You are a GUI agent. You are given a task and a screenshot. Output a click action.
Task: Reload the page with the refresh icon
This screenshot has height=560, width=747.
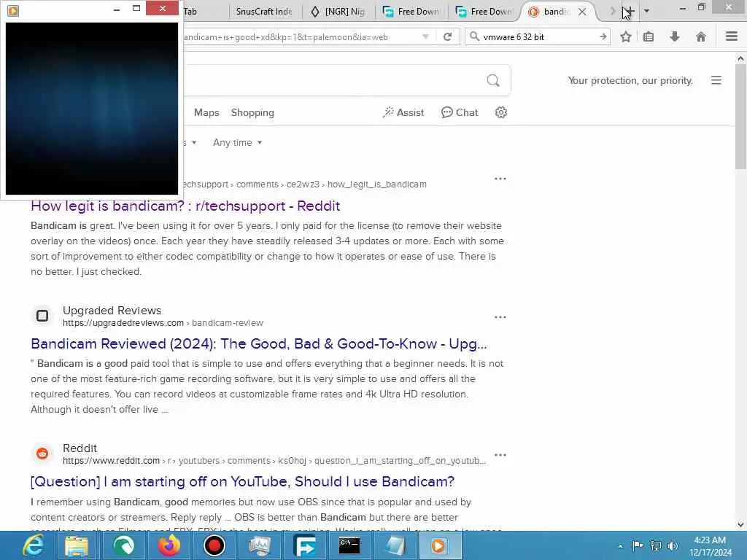pos(447,36)
